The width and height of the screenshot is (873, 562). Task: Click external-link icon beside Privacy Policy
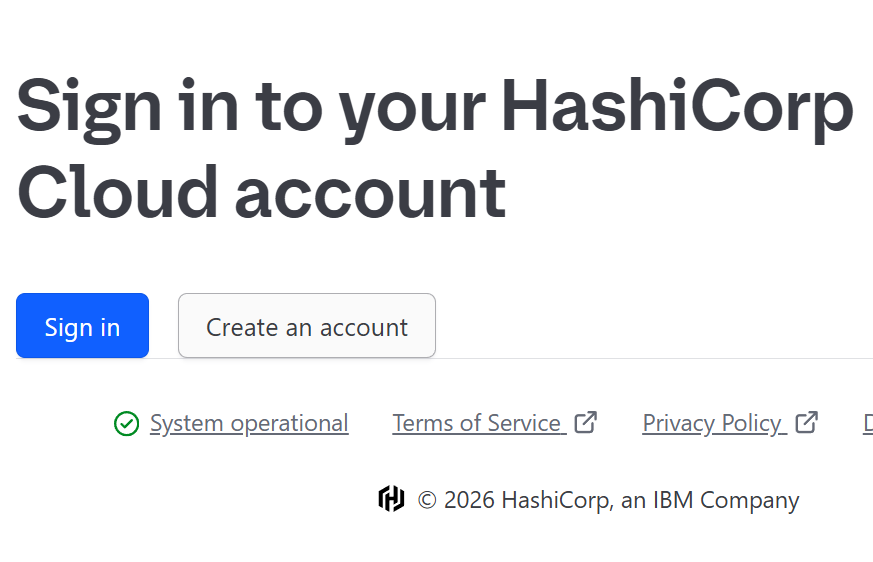(x=807, y=422)
